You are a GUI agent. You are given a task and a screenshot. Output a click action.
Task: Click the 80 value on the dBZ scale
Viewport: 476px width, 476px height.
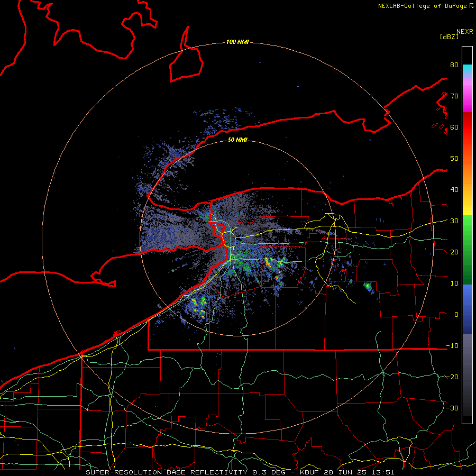coord(454,65)
